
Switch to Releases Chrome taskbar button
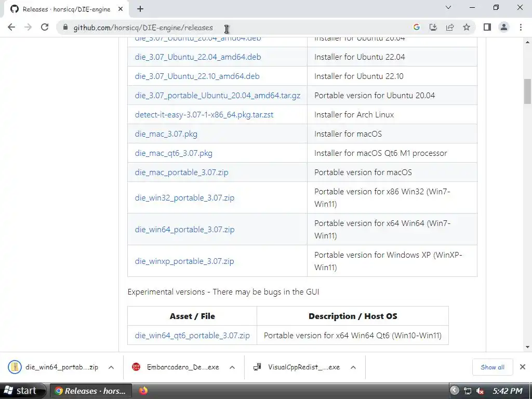pyautogui.click(x=90, y=391)
